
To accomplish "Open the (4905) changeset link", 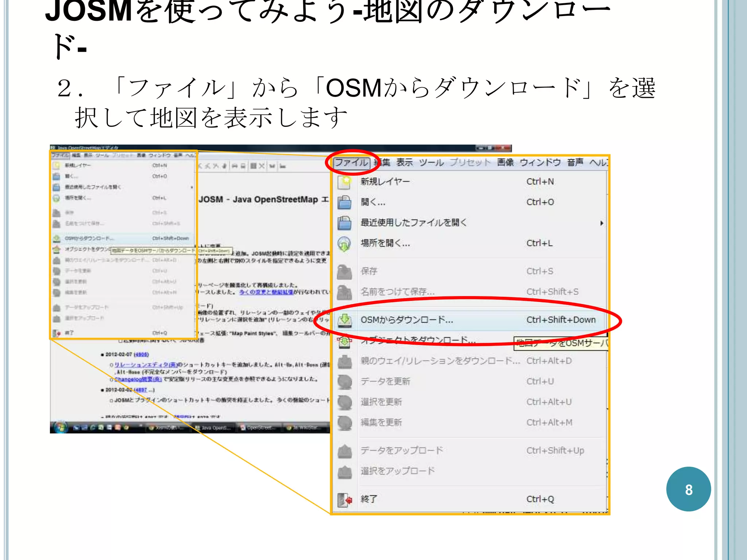I will [x=141, y=354].
